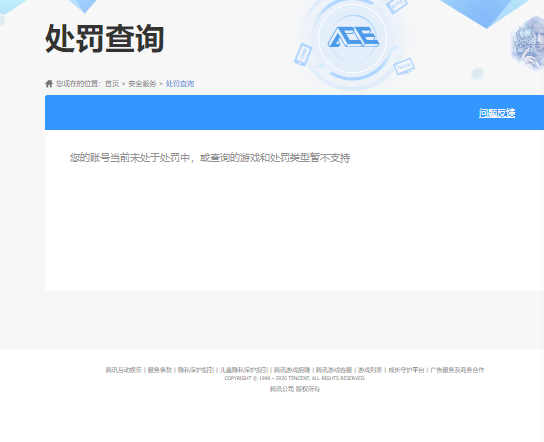Go to 安全服务 in the breadcrumb
Viewport: 544px width, 442px height.
tap(142, 84)
